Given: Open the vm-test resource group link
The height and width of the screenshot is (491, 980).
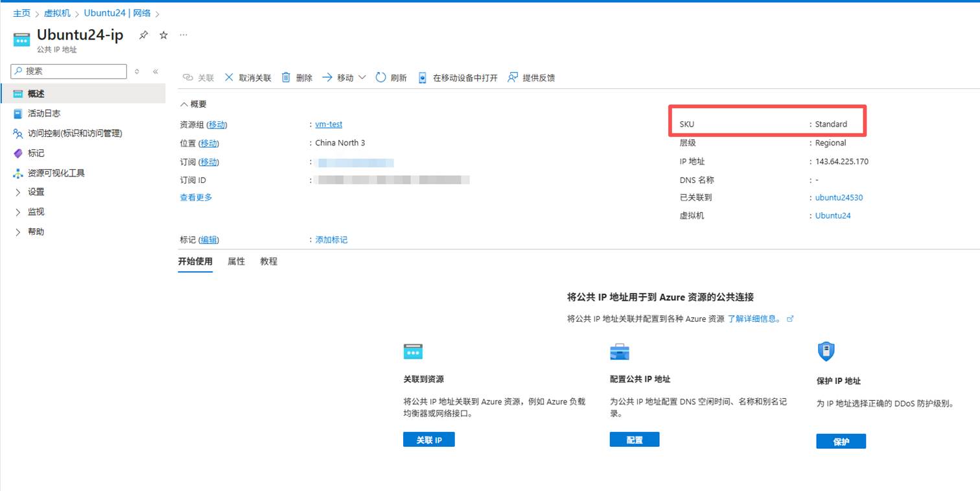Looking at the screenshot, I should pos(329,125).
